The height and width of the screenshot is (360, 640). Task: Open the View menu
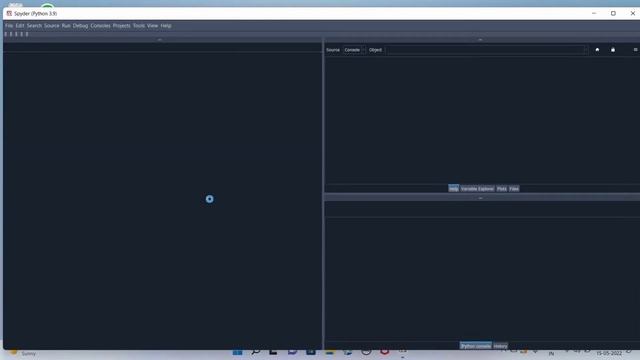(153, 26)
